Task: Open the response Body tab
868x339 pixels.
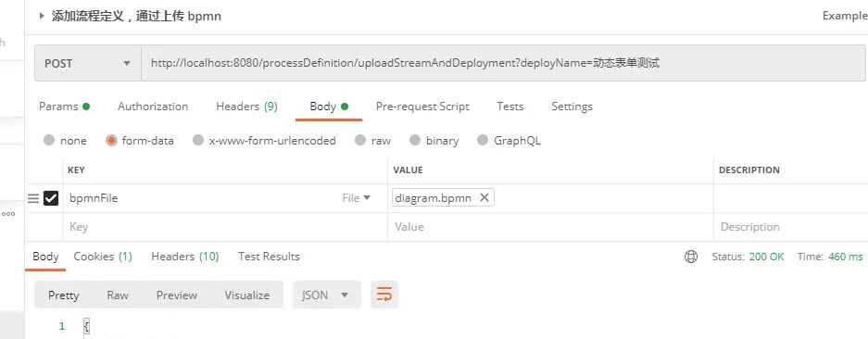Action: click(45, 257)
